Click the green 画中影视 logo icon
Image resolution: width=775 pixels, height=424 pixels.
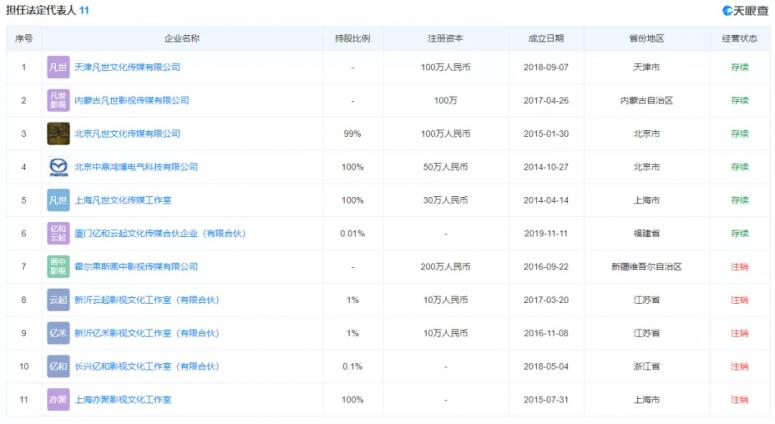pos(58,266)
